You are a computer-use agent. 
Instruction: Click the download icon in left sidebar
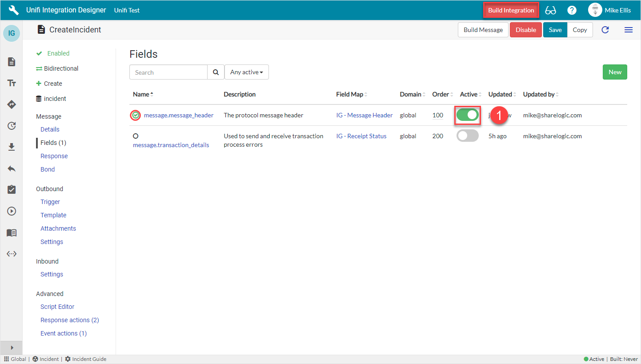tap(12, 147)
